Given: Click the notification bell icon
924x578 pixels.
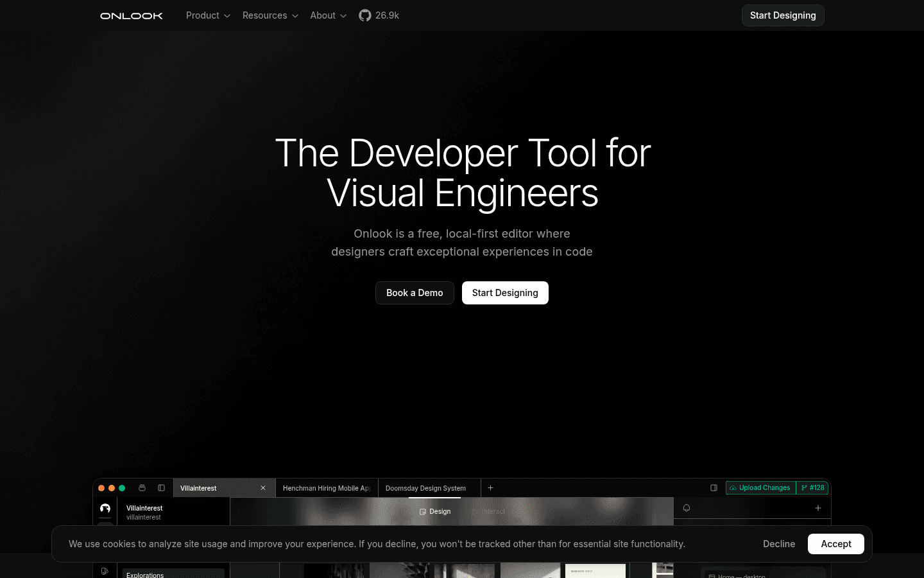Looking at the screenshot, I should pyautogui.click(x=687, y=508).
